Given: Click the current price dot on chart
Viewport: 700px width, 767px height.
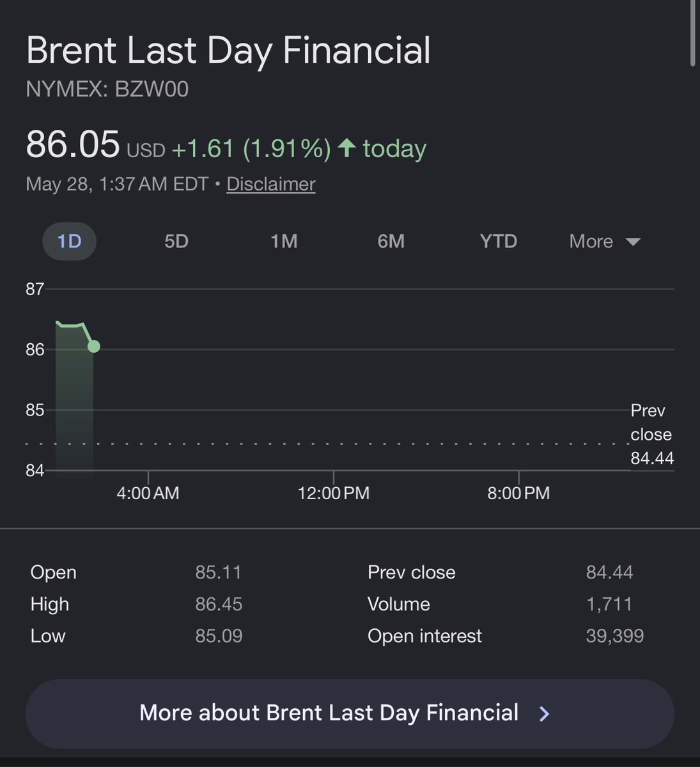Looking at the screenshot, I should (x=94, y=346).
